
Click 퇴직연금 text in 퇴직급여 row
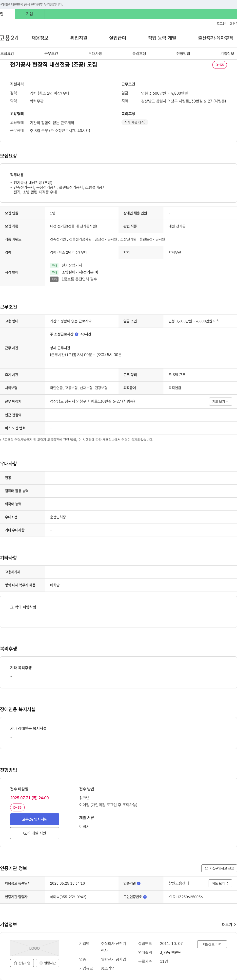175,388
